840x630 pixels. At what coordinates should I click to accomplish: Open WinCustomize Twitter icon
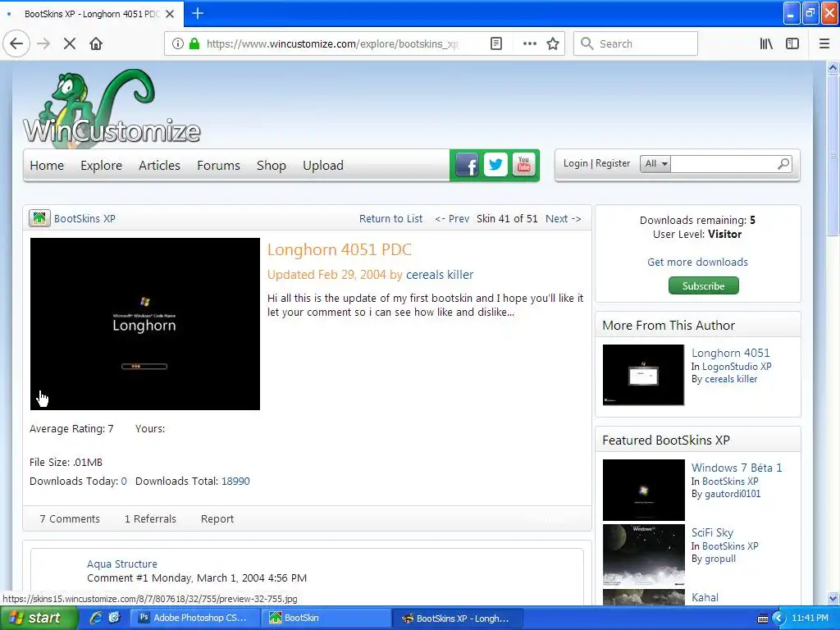point(495,165)
